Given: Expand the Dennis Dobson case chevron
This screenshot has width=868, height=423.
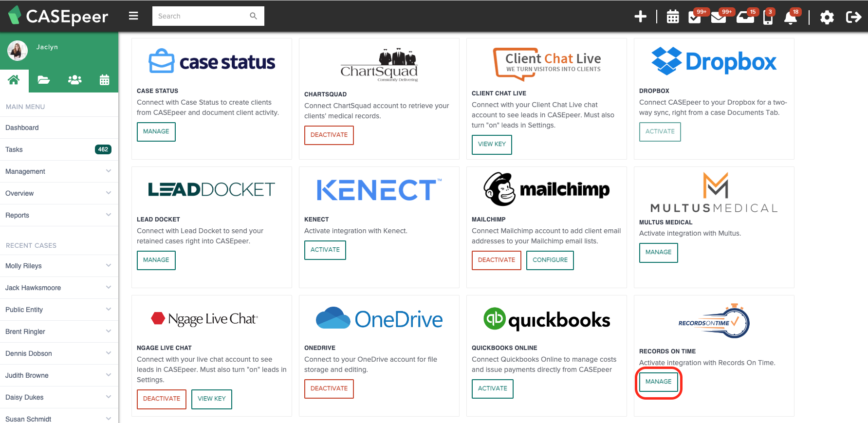Looking at the screenshot, I should coord(109,353).
